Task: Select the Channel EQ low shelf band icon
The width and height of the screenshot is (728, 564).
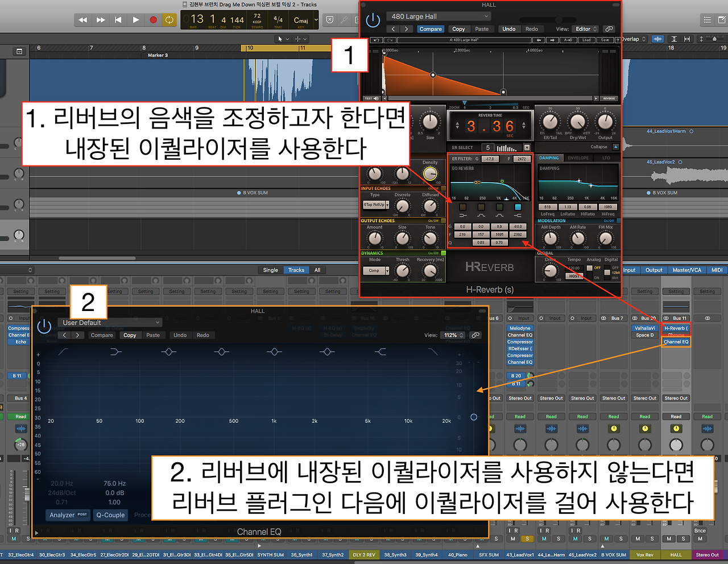Action: point(115,352)
